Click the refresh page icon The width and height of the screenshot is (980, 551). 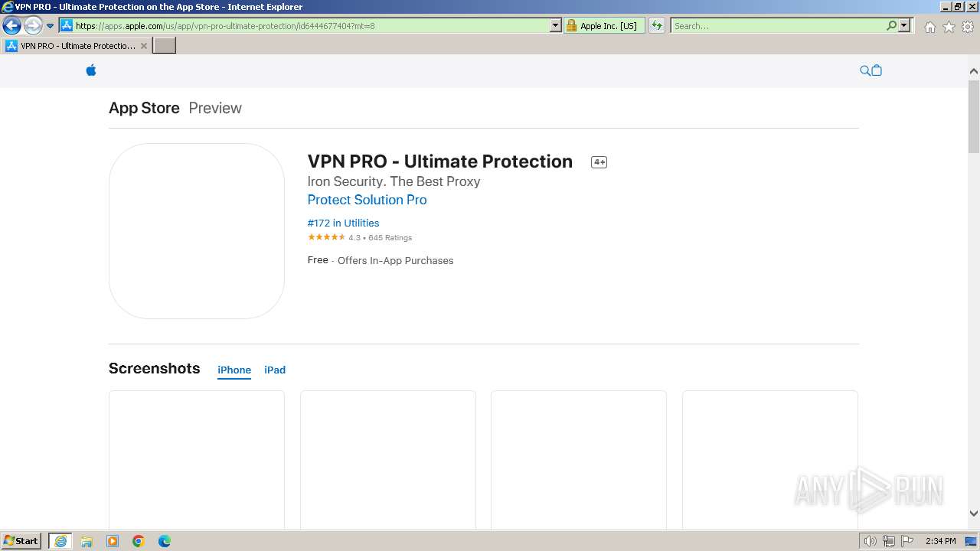click(657, 25)
